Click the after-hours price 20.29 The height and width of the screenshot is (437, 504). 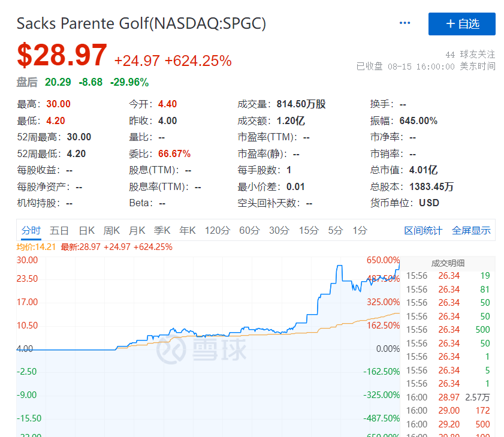58,82
